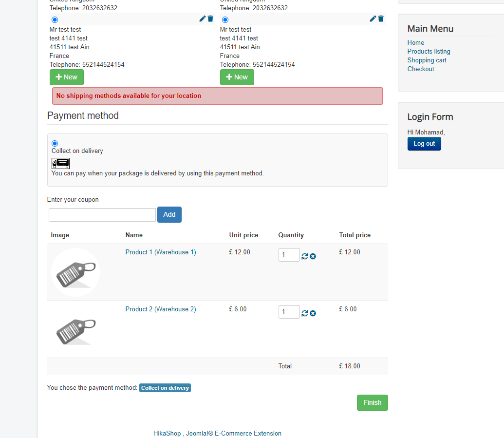504x438 pixels.
Task: Go to Shopping cart menu item
Action: pos(427,60)
